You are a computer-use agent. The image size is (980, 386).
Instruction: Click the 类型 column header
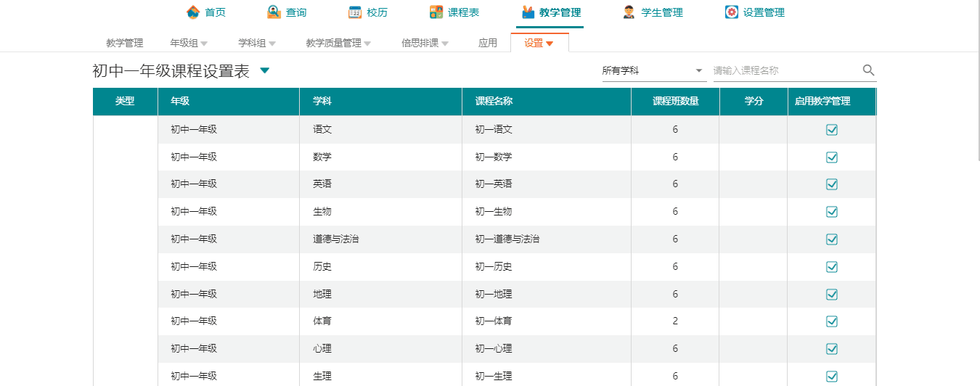[125, 102]
